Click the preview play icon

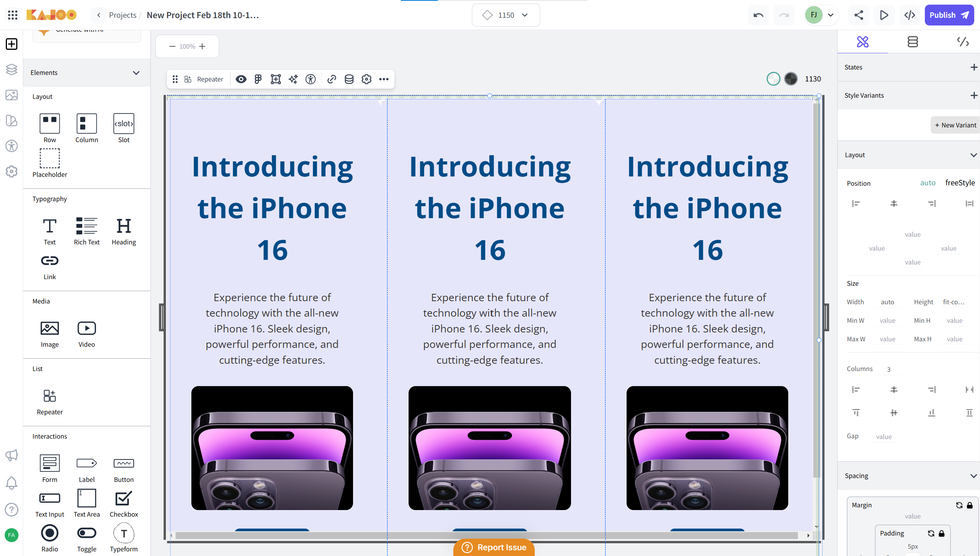click(x=884, y=15)
